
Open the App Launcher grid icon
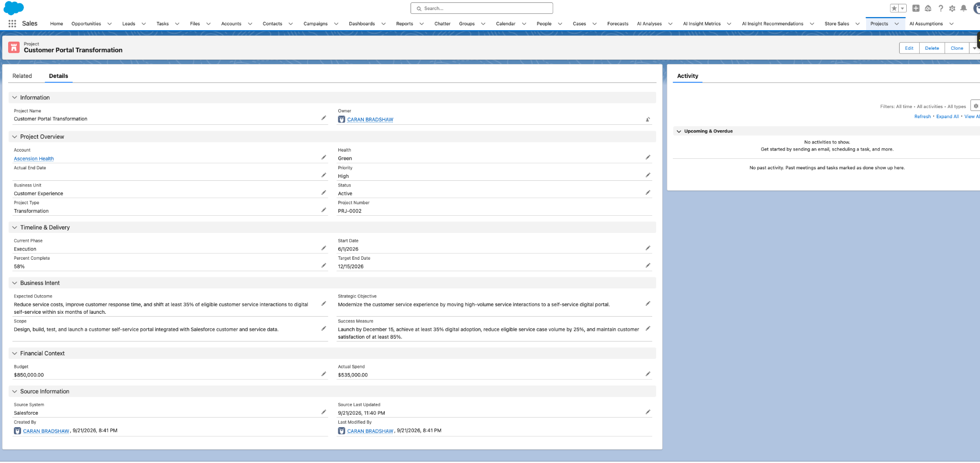(12, 23)
